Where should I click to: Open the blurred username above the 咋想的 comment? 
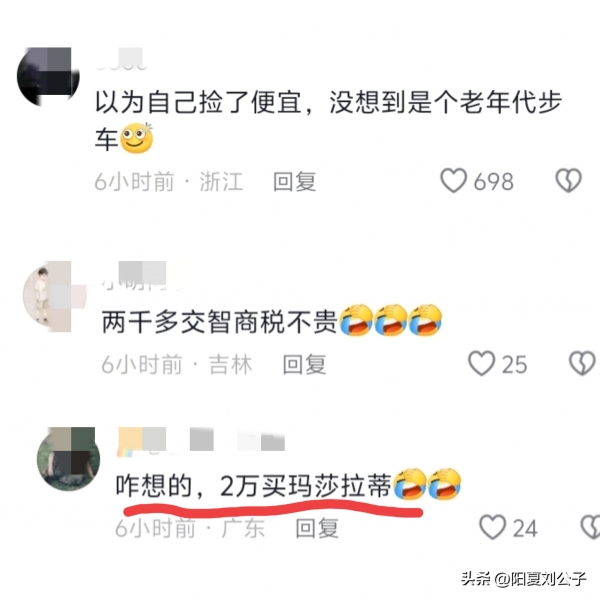point(201,441)
